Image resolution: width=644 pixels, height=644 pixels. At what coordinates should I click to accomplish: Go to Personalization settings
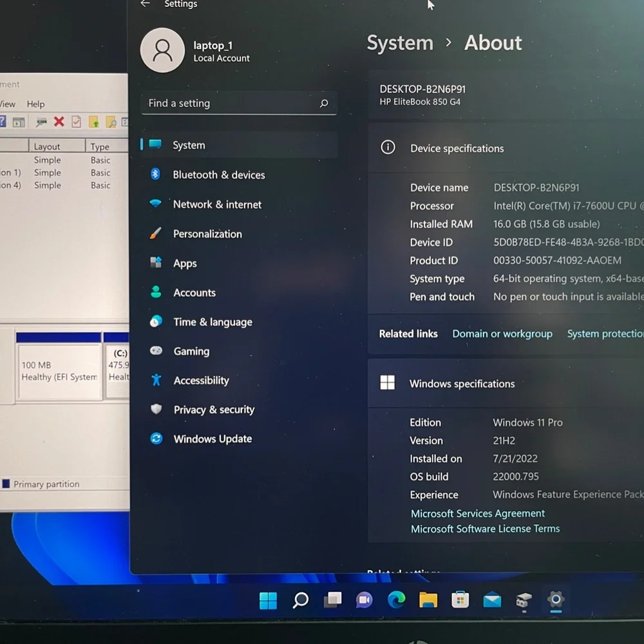pyautogui.click(x=240, y=234)
